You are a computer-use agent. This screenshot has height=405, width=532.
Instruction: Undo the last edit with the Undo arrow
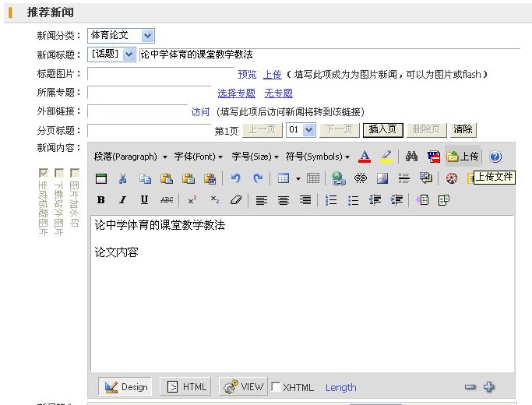235,178
